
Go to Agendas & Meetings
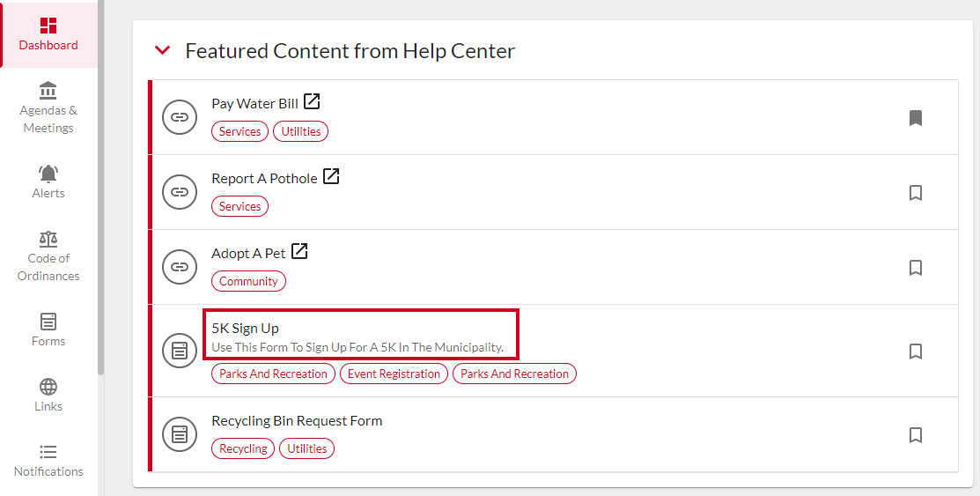[x=48, y=107]
